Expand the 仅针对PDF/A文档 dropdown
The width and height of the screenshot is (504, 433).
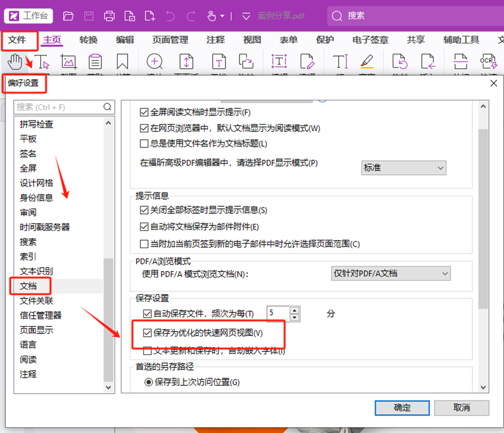(390, 273)
